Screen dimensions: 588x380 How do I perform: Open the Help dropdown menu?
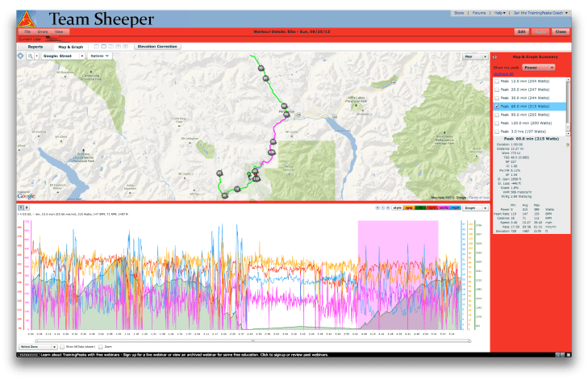(499, 13)
